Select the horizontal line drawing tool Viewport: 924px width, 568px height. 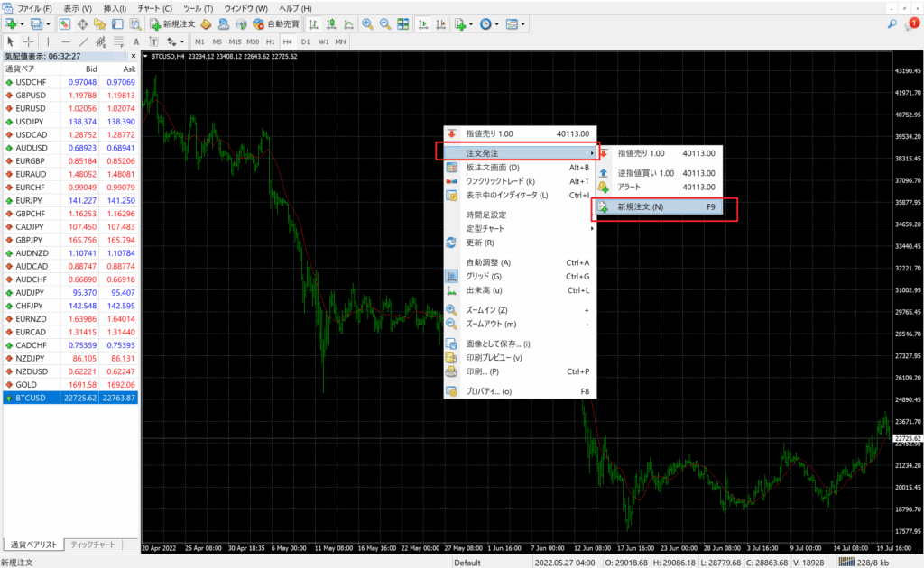65,41
